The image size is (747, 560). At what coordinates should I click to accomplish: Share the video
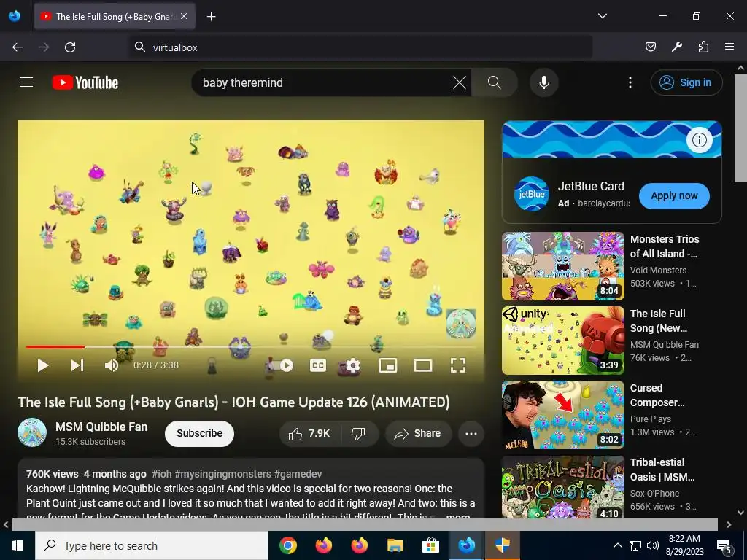[x=418, y=433]
